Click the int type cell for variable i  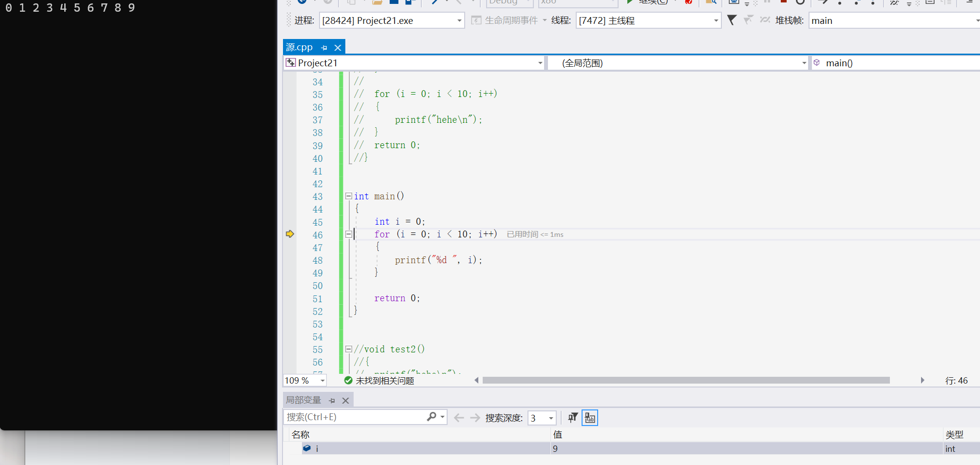coord(961,448)
